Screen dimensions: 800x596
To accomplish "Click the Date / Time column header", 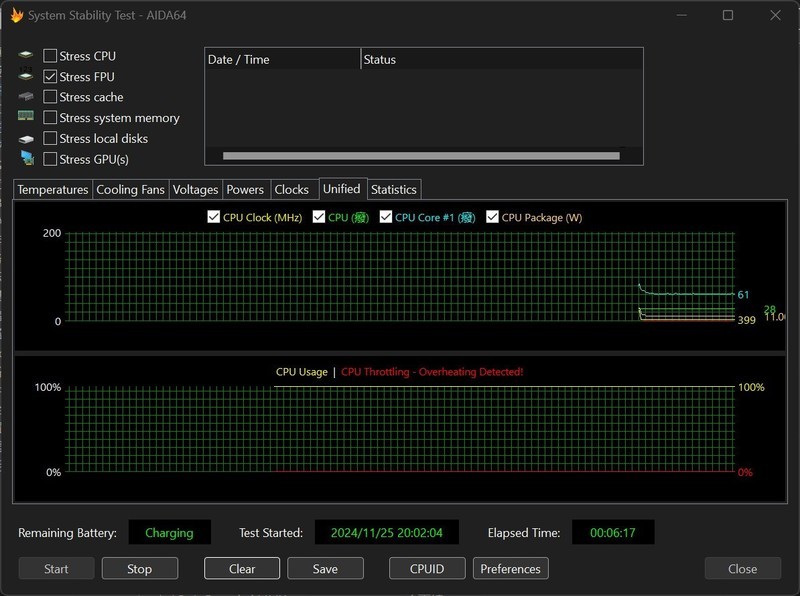I will [280, 60].
